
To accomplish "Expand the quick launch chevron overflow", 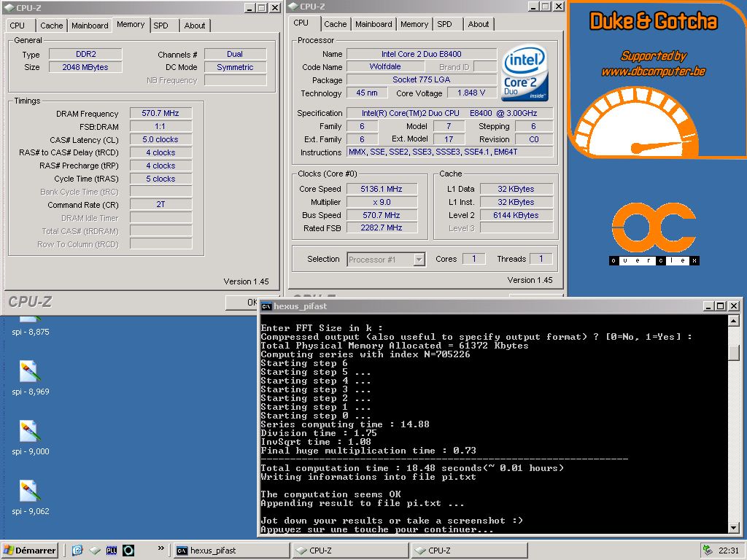I will click(x=161, y=548).
